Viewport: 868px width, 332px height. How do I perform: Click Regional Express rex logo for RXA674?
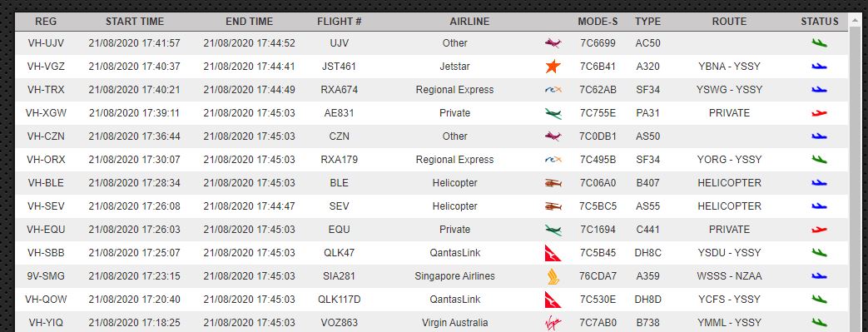click(x=553, y=90)
